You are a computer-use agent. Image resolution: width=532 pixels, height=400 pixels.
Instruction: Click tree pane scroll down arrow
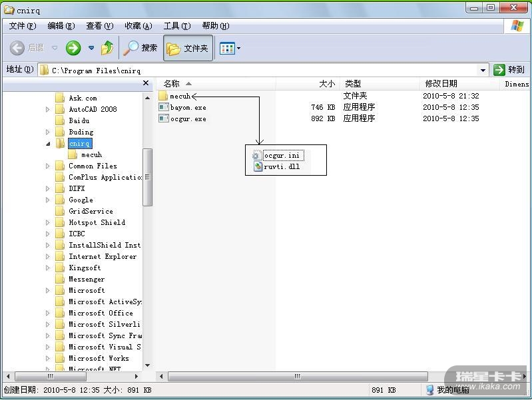point(148,365)
